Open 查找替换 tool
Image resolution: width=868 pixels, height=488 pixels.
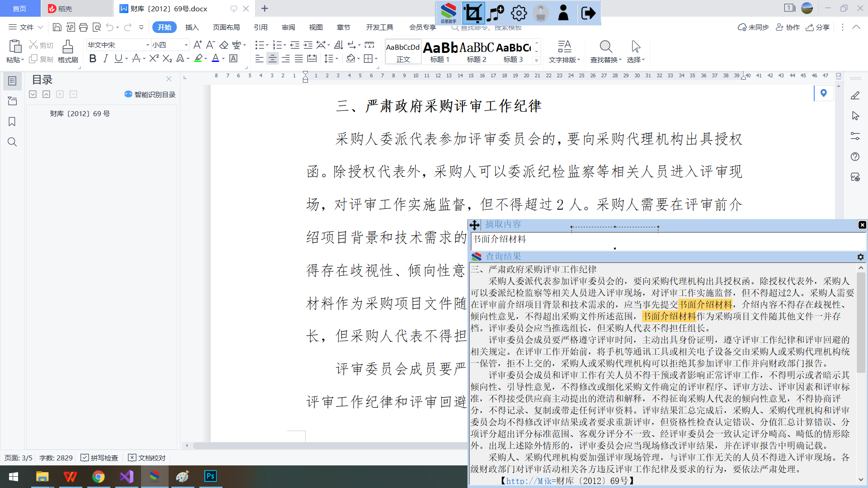pyautogui.click(x=606, y=51)
